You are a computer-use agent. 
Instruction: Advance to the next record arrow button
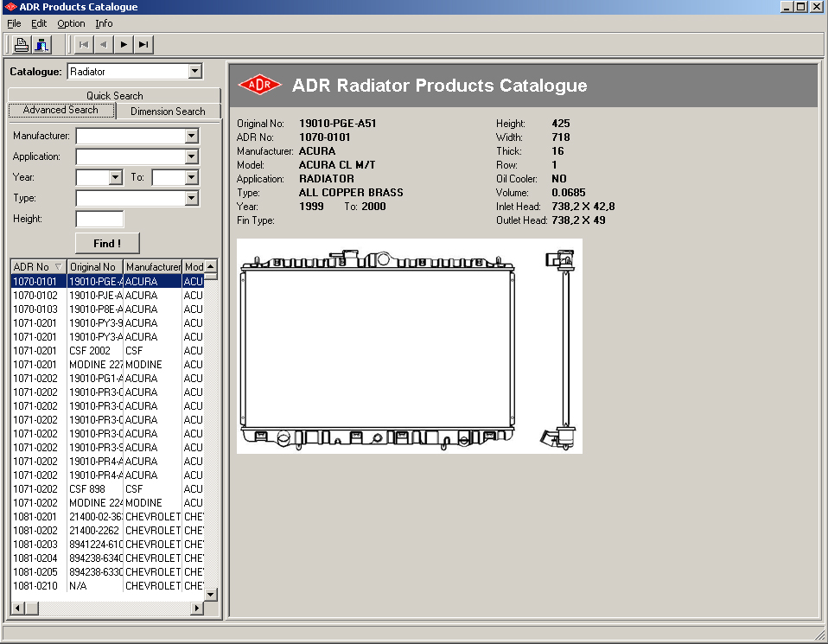(124, 44)
